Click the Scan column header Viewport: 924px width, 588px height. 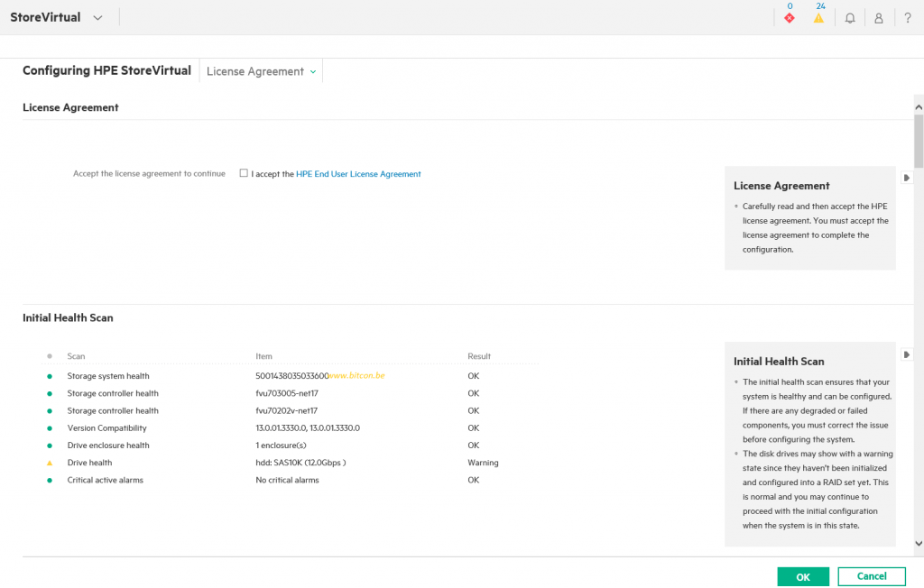point(76,356)
